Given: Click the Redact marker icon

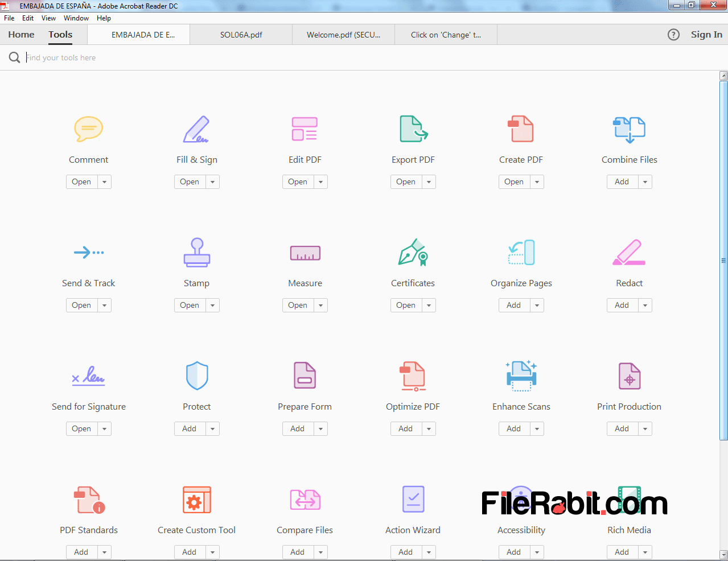Looking at the screenshot, I should 629,253.
